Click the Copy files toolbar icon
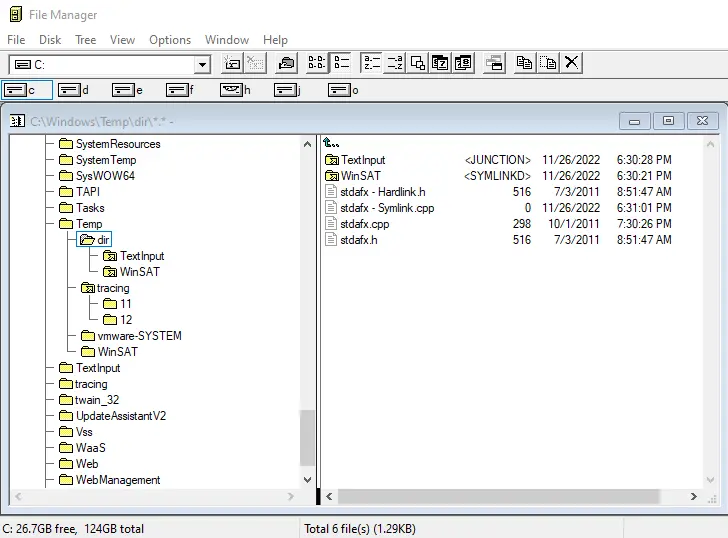The width and height of the screenshot is (728, 538). [524, 63]
